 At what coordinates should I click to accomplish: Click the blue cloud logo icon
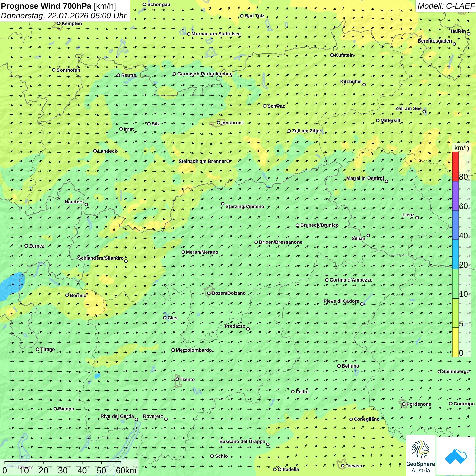click(456, 456)
